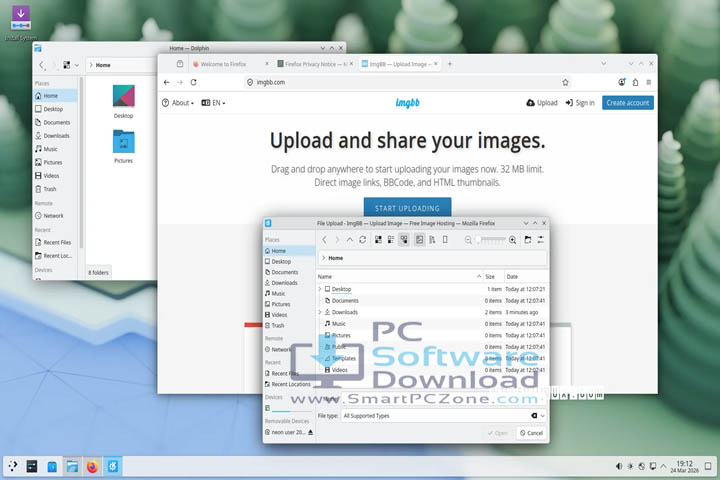720x480 pixels.
Task: Open Firefox extensions icon
Action: tap(635, 82)
